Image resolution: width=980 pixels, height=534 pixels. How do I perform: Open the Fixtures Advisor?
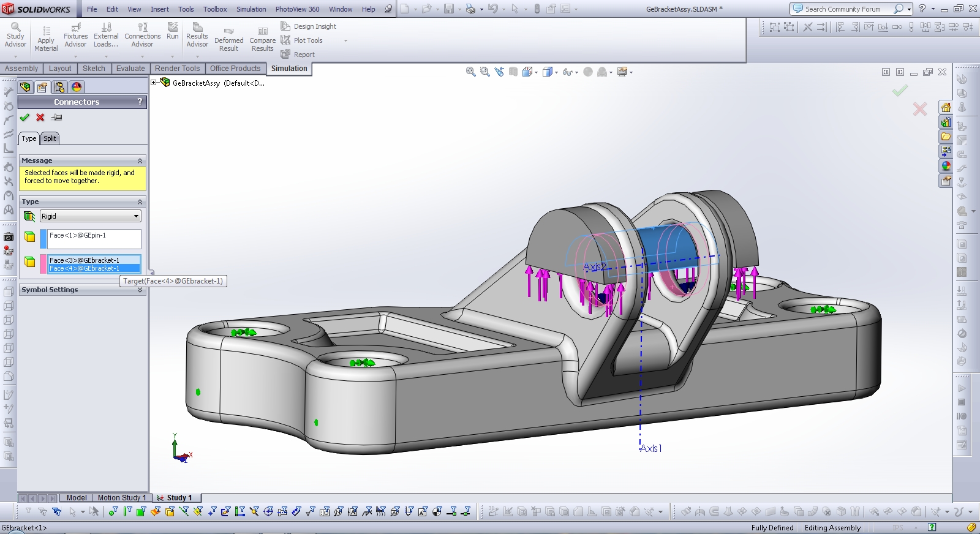click(x=75, y=36)
